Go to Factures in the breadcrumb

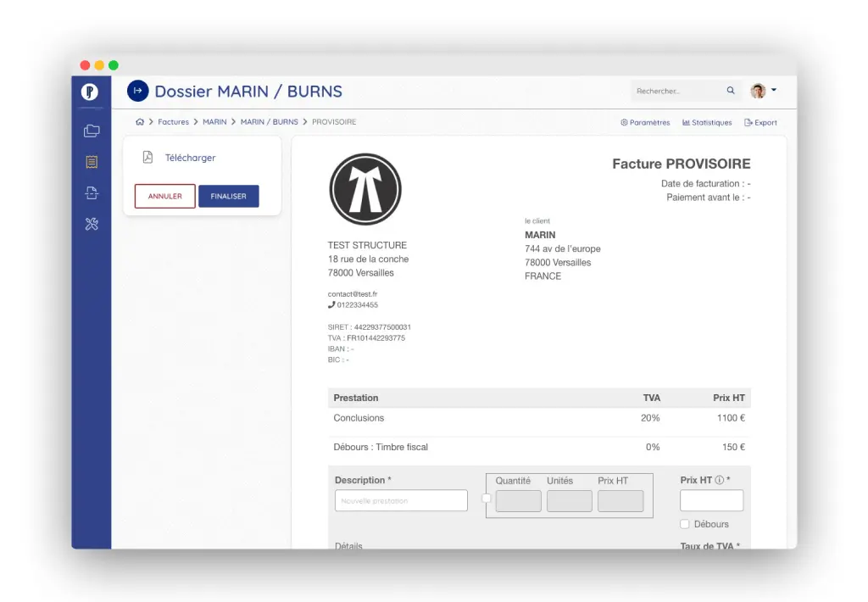click(173, 122)
